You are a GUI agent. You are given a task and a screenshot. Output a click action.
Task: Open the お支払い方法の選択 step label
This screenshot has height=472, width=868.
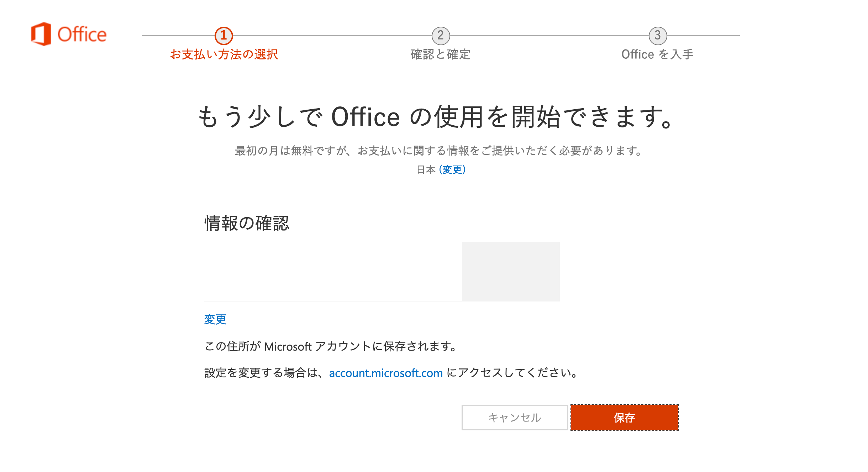(224, 54)
